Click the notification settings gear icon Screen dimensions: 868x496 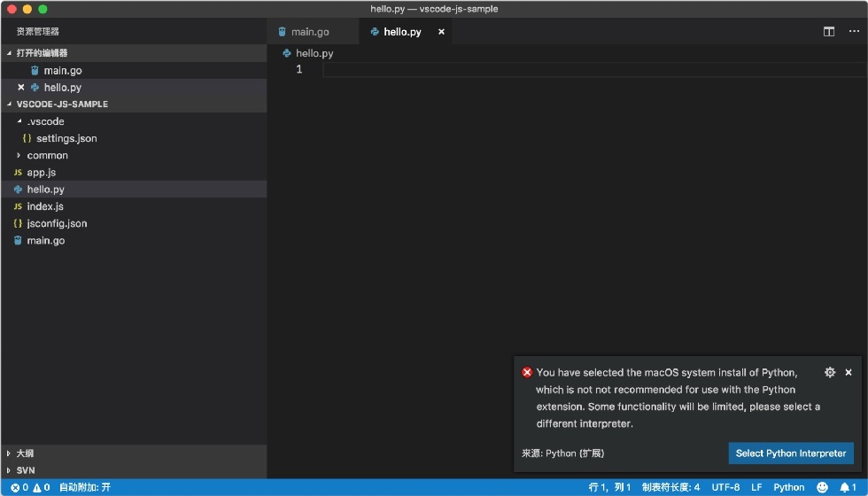pos(829,373)
